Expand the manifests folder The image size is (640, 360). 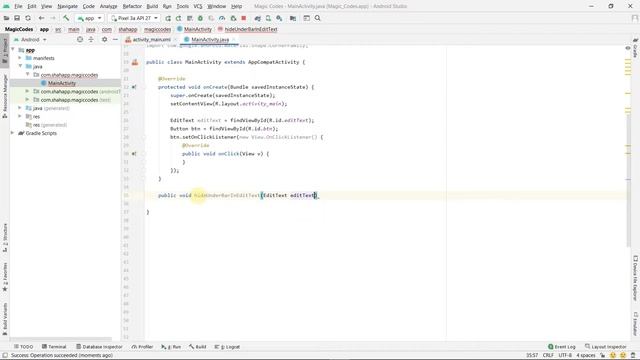point(20,58)
